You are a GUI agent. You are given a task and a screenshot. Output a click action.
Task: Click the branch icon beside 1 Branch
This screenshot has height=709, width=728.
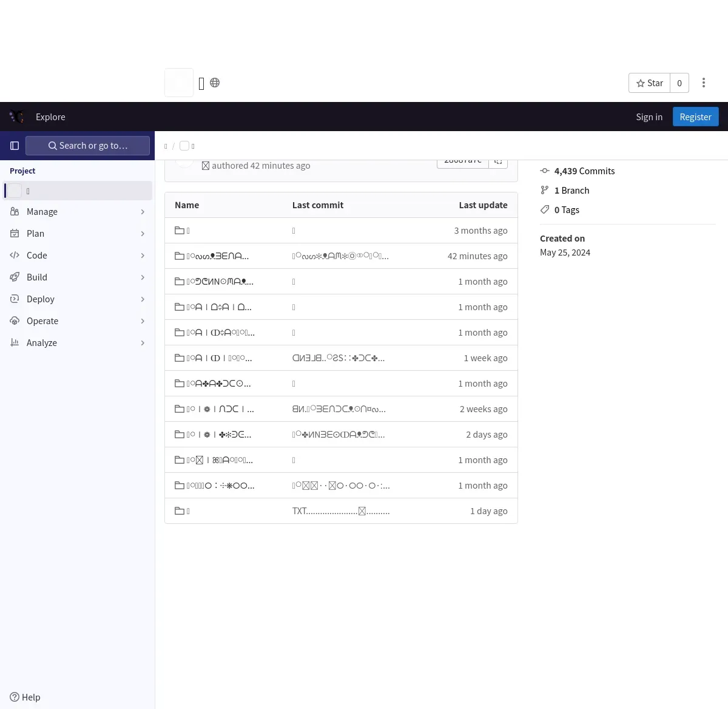pyautogui.click(x=545, y=191)
